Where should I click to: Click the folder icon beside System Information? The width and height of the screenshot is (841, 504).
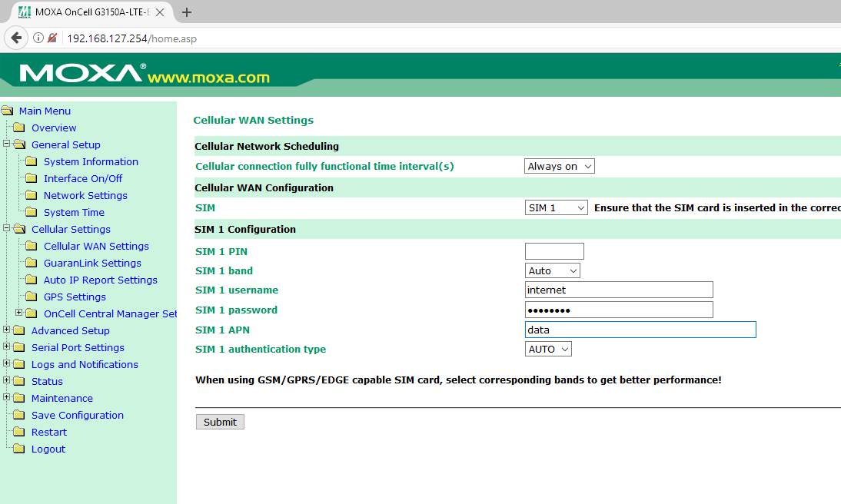click(32, 161)
